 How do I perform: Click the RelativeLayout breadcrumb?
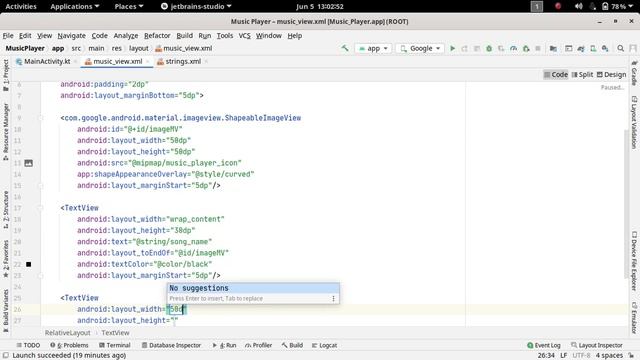68,333
